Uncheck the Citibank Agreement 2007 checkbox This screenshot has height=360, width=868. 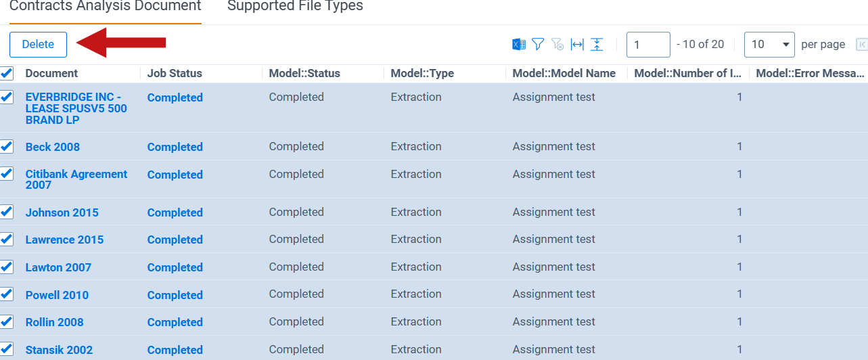coord(6,173)
